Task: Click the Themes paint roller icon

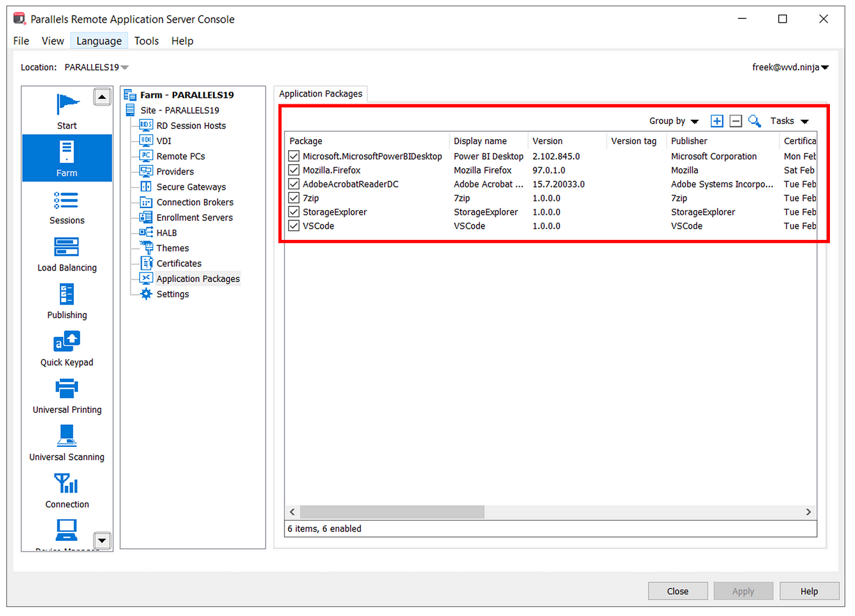Action: pyautogui.click(x=146, y=247)
